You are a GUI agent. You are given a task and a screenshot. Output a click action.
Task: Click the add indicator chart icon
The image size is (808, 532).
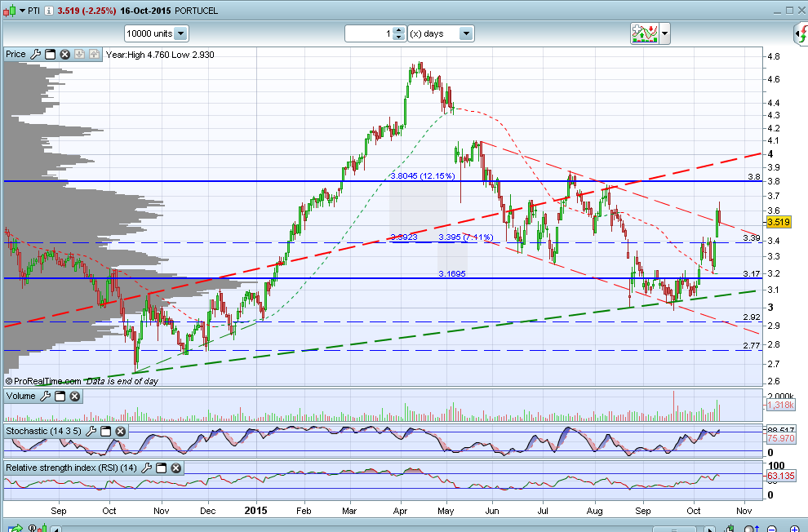[644, 34]
